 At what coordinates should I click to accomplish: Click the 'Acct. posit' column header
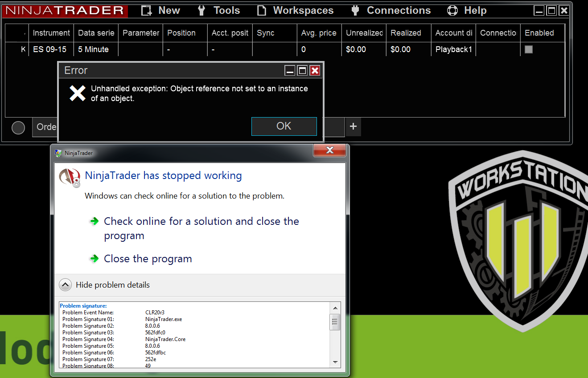click(x=230, y=33)
